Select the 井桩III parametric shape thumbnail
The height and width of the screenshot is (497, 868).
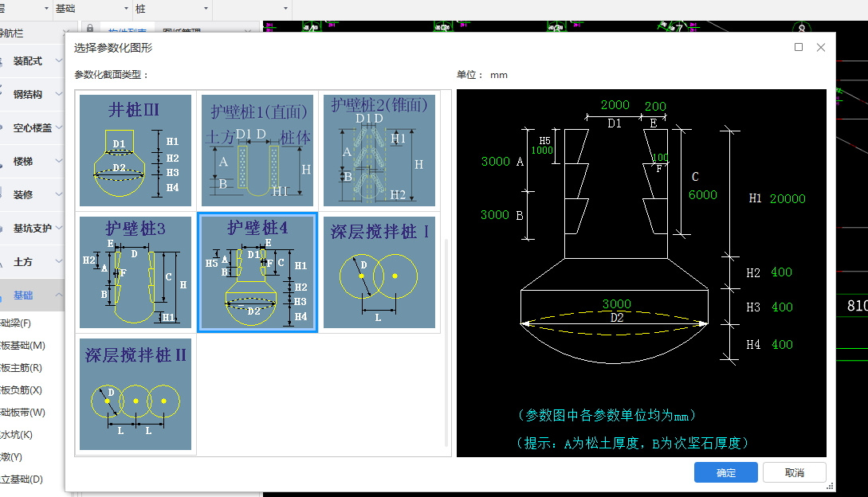coord(136,151)
